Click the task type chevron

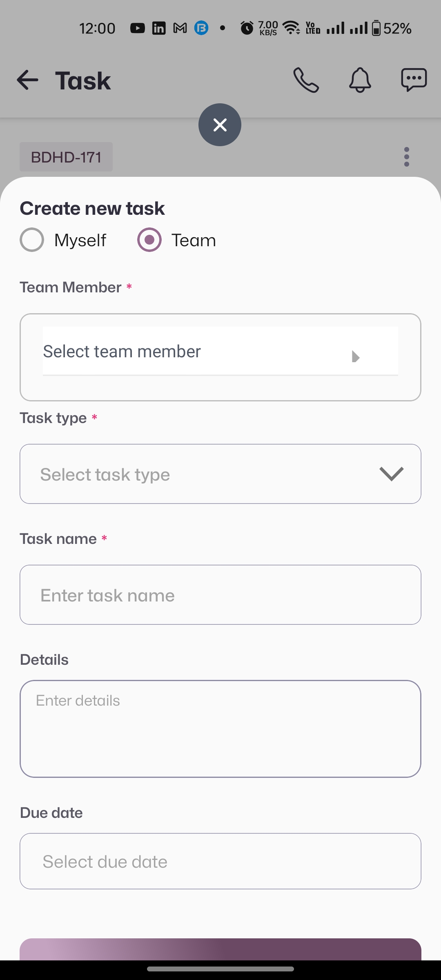(x=391, y=474)
